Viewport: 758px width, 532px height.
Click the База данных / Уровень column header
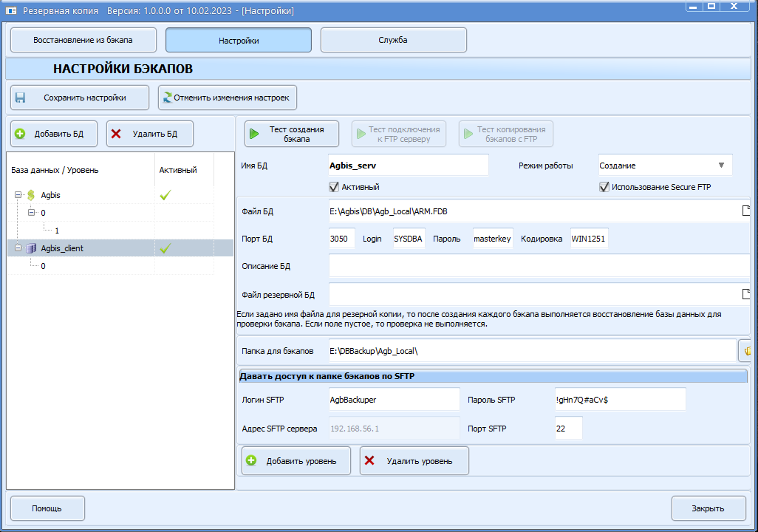click(81, 170)
